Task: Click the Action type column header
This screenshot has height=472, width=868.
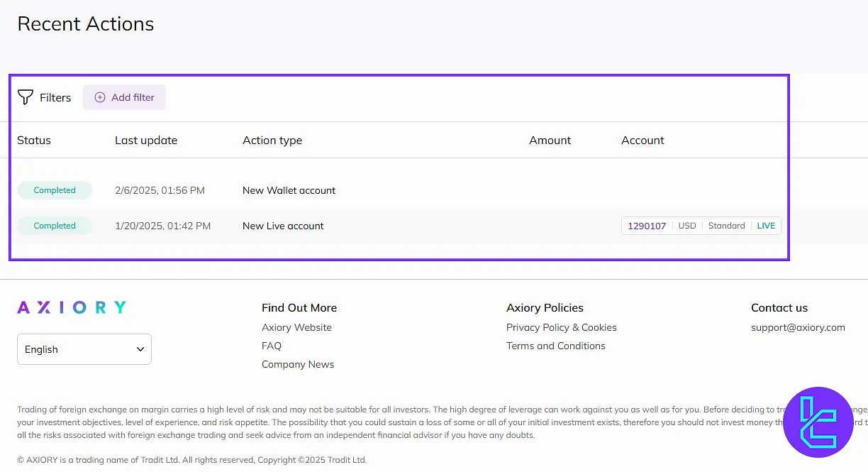Action: point(272,140)
